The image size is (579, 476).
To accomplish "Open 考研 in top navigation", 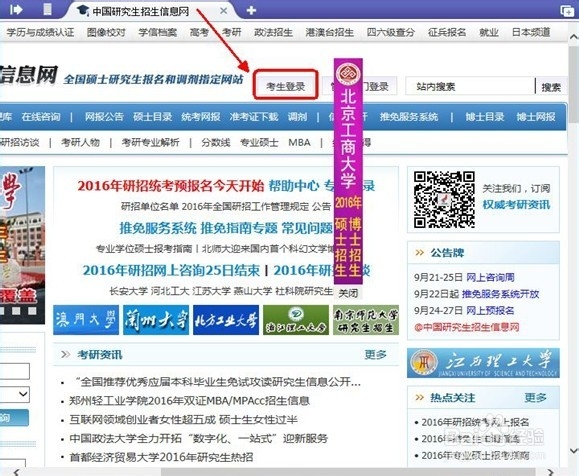I will (x=232, y=32).
